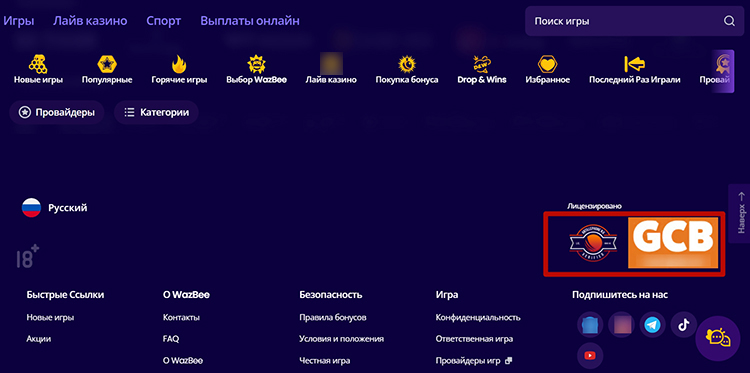Screen dimensions: 750x373
Task: Click the Подпишитесь на нас heading
Action: click(620, 295)
